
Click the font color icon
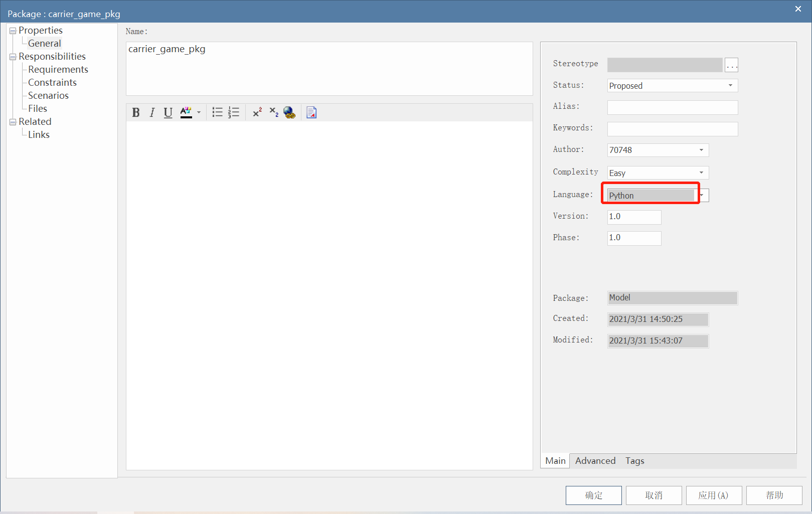coord(186,112)
